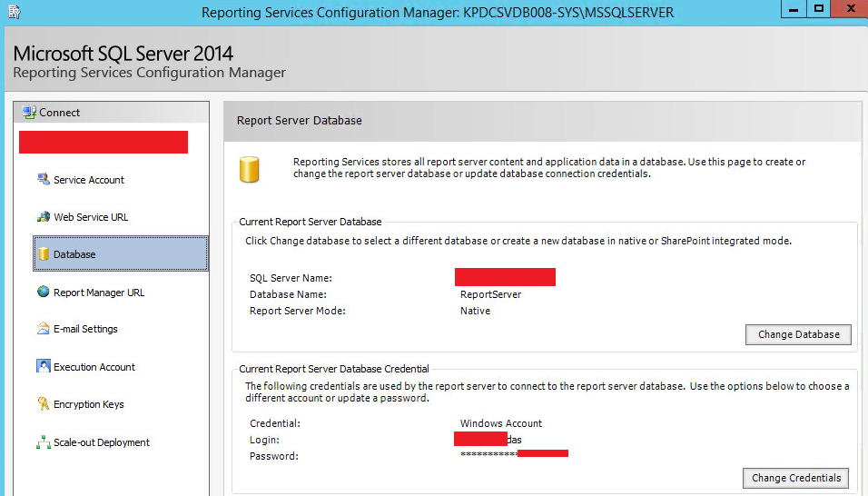The image size is (868, 496).
Task: Click the ReportServer database name value
Action: tap(490, 294)
